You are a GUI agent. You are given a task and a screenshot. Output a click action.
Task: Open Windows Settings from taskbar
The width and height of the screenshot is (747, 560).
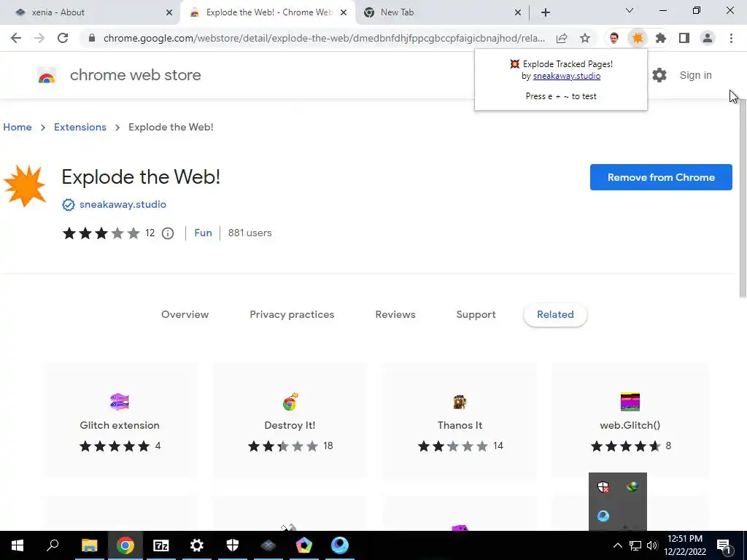[x=197, y=545]
